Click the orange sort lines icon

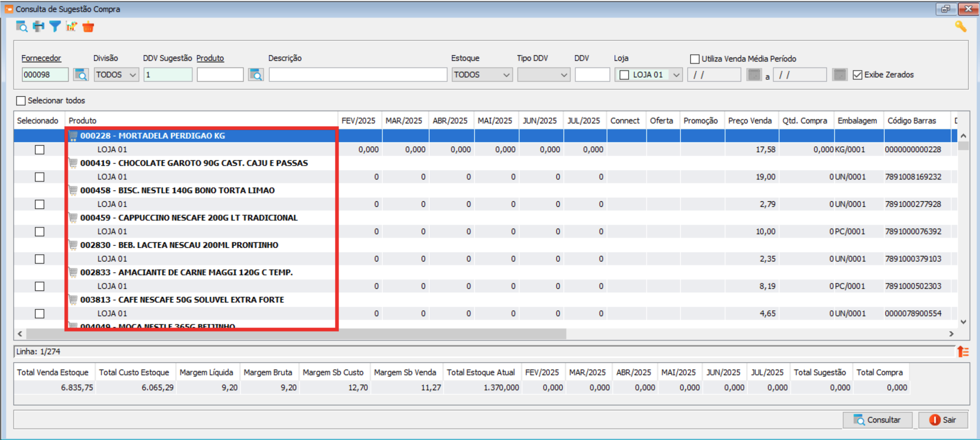pos(963,351)
